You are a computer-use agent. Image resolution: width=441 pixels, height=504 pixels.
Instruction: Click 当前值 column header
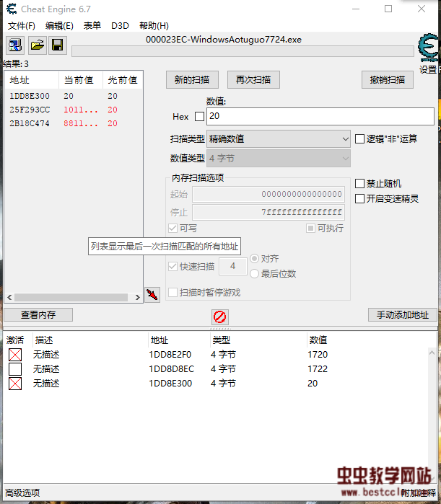pyautogui.click(x=81, y=80)
